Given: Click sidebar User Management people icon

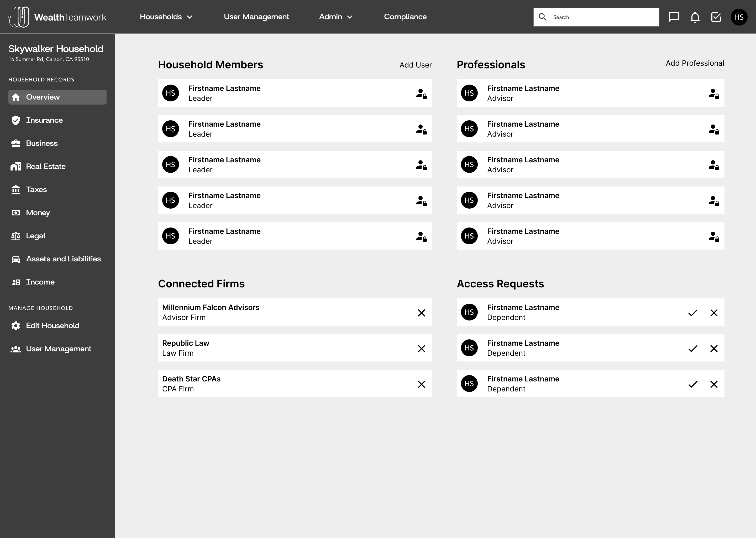Looking at the screenshot, I should point(15,349).
